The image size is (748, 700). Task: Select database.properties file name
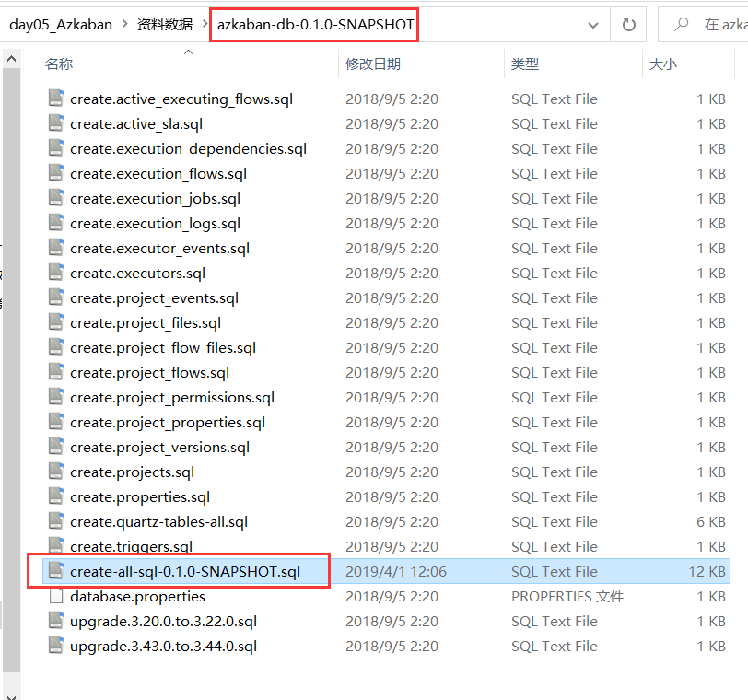pyautogui.click(x=137, y=596)
